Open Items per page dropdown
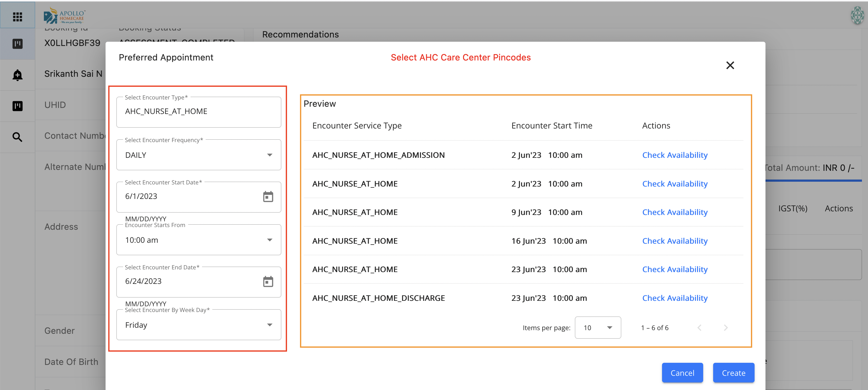Image resolution: width=868 pixels, height=390 pixels. pos(597,327)
